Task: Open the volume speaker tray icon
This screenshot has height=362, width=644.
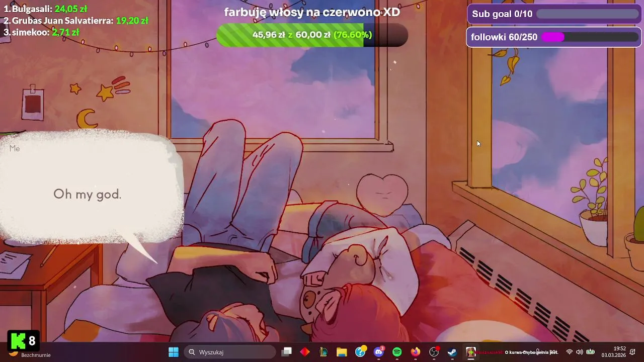Action: pos(579,352)
